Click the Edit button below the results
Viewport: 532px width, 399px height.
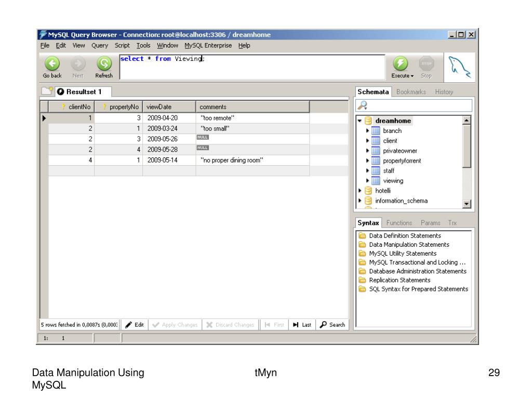(135, 325)
